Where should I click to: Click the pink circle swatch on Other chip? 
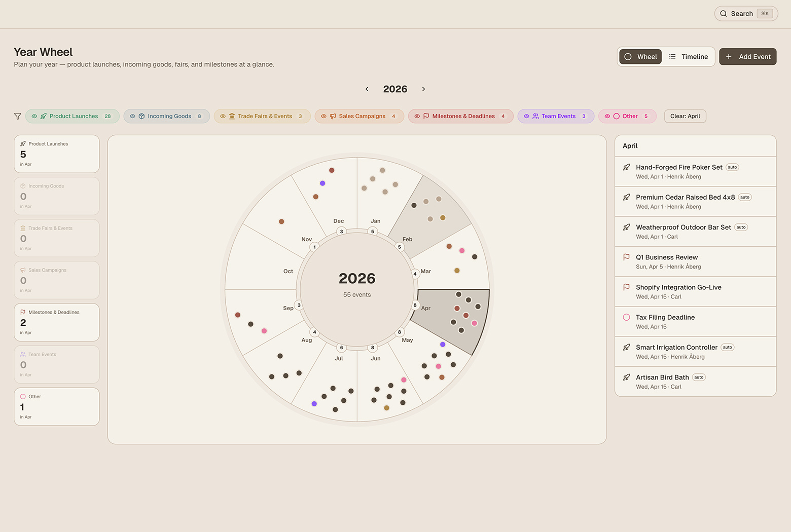(617, 116)
